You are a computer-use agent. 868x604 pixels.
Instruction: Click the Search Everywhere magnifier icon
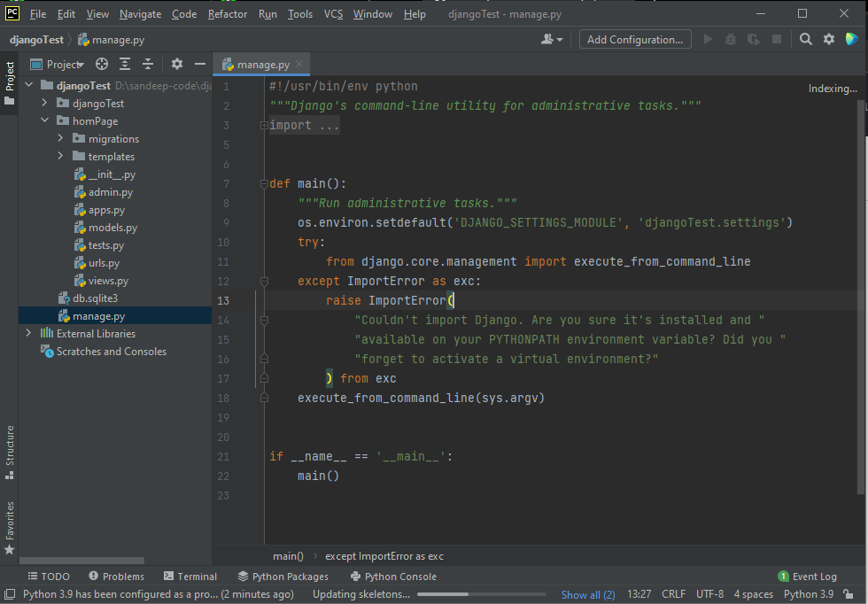point(805,39)
